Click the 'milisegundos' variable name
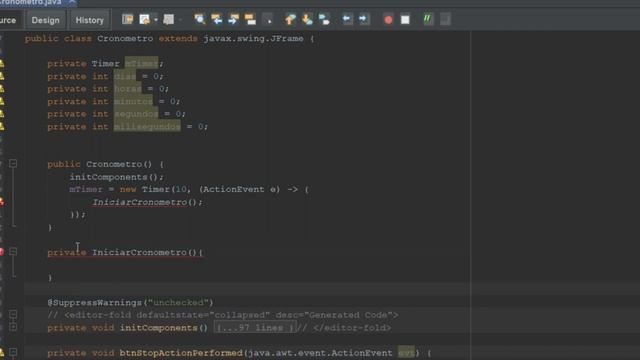The image size is (640, 360). [x=147, y=127]
